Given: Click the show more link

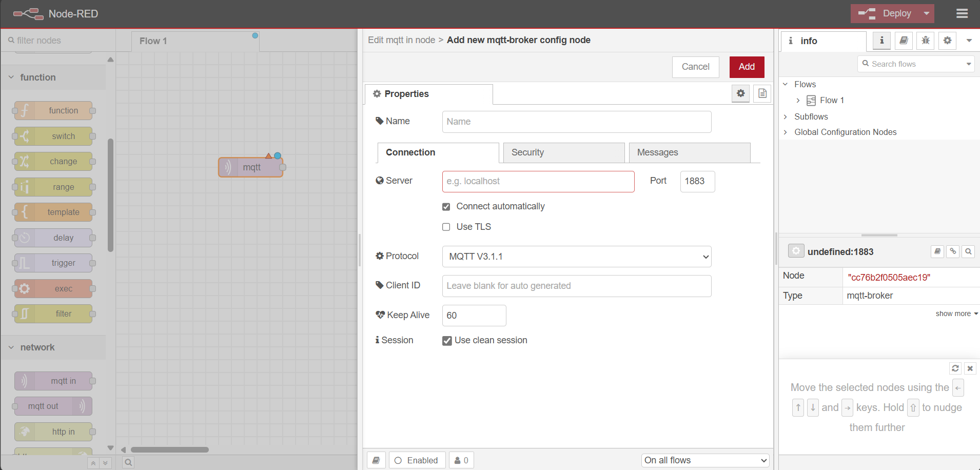Looking at the screenshot, I should tap(956, 314).
